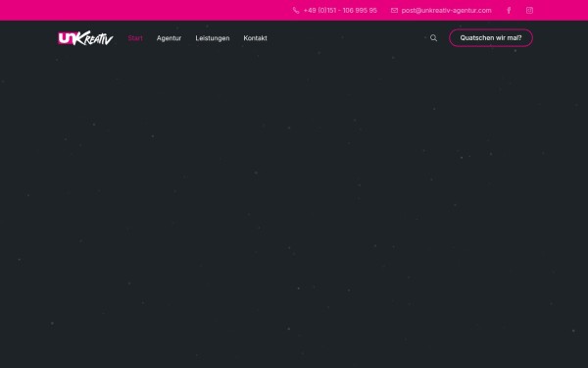Screen dimensions: 588x368
Task: Click the unKreativ logo
Action: pos(85,38)
